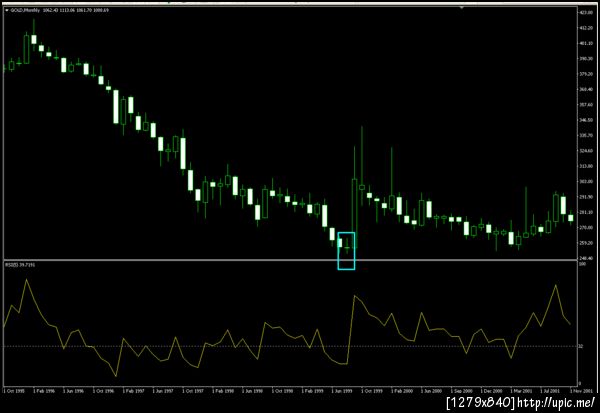Select the GOLD,Monthly chart title text
This screenshot has width=600, height=413.
[25, 10]
